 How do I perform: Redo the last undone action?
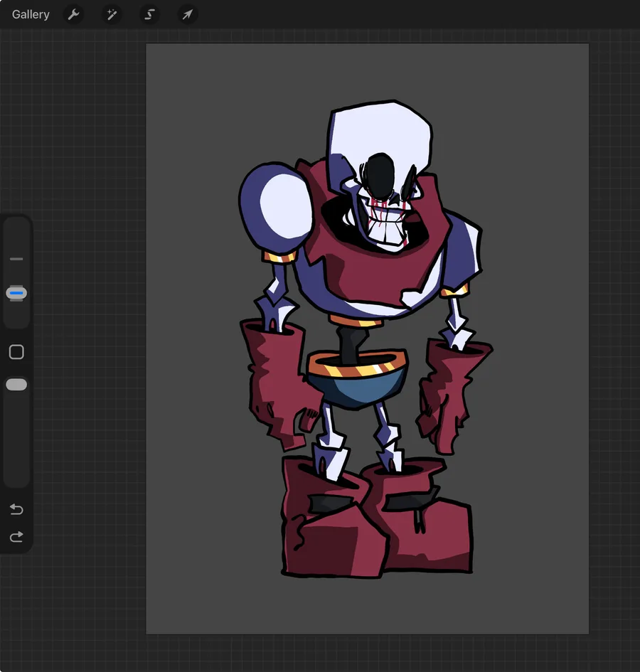(16, 537)
